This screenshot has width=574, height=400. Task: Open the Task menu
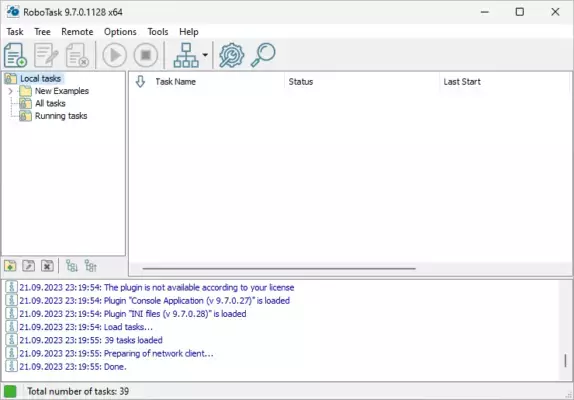15,32
